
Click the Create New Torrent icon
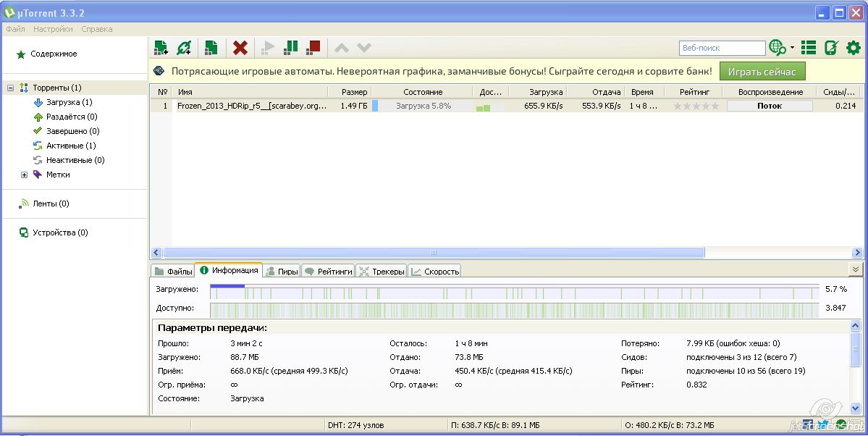pos(211,48)
